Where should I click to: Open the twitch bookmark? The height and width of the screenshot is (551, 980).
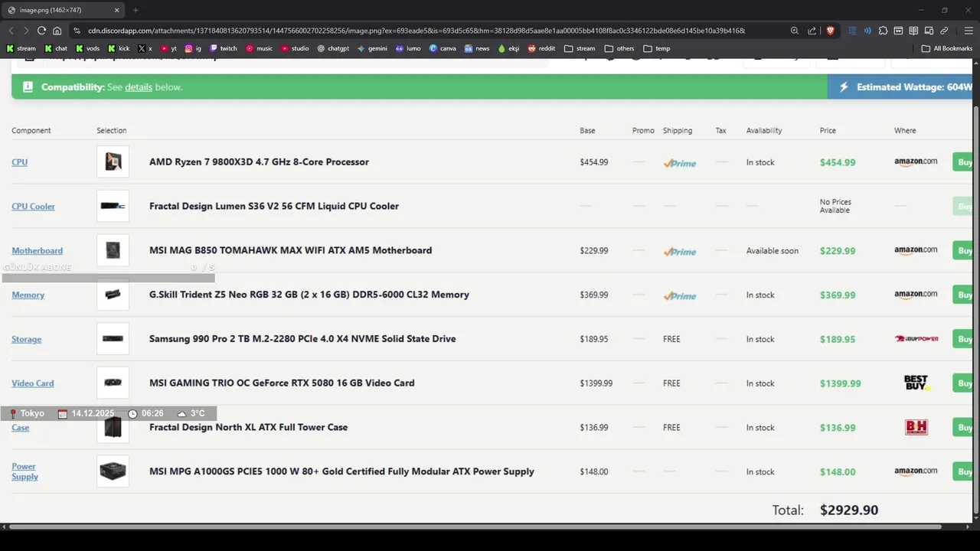224,48
